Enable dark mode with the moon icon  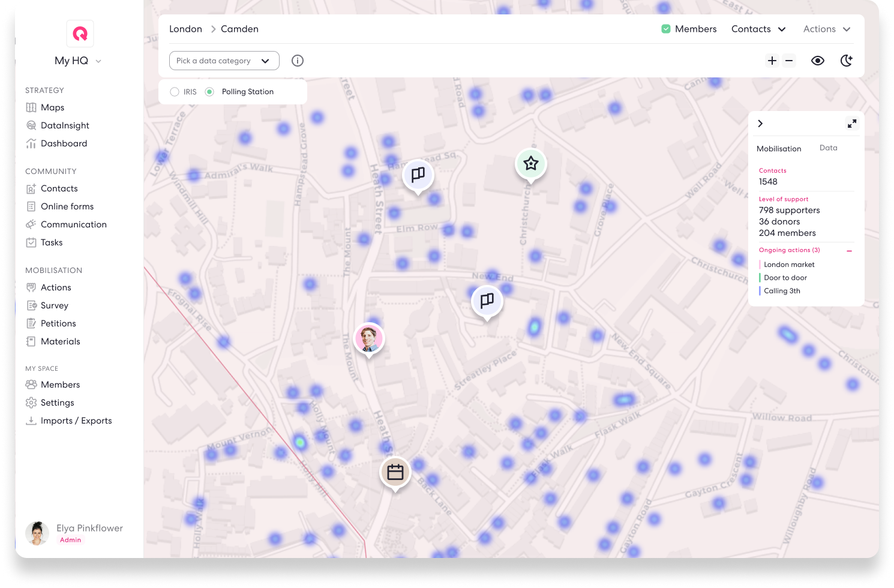846,60
